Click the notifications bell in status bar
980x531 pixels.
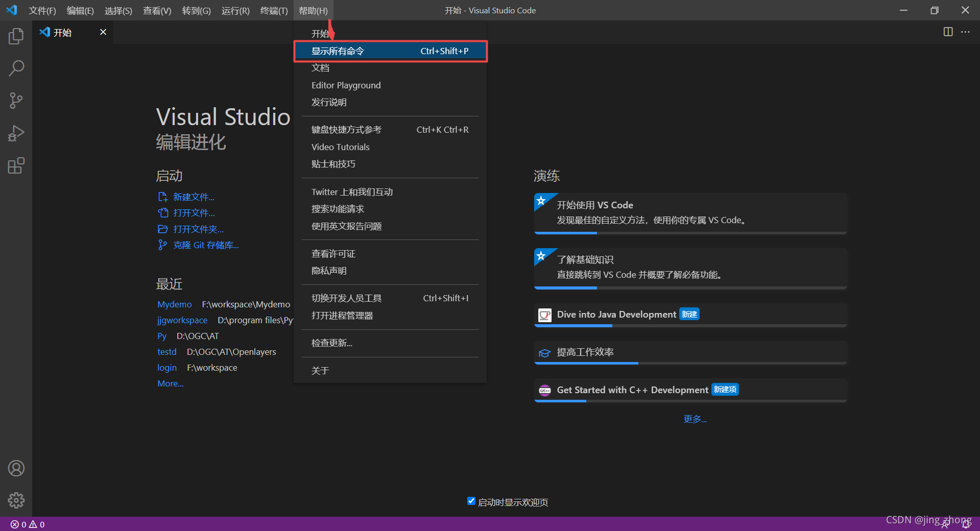(x=966, y=524)
